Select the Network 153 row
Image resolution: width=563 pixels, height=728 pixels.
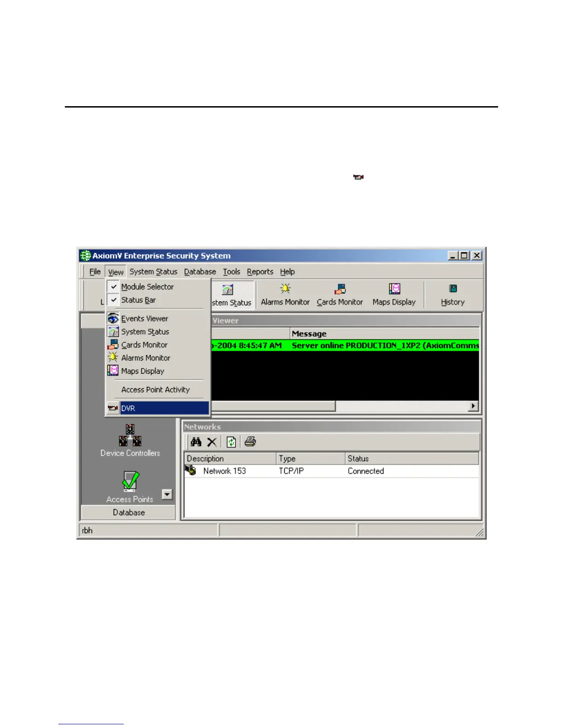pos(332,471)
